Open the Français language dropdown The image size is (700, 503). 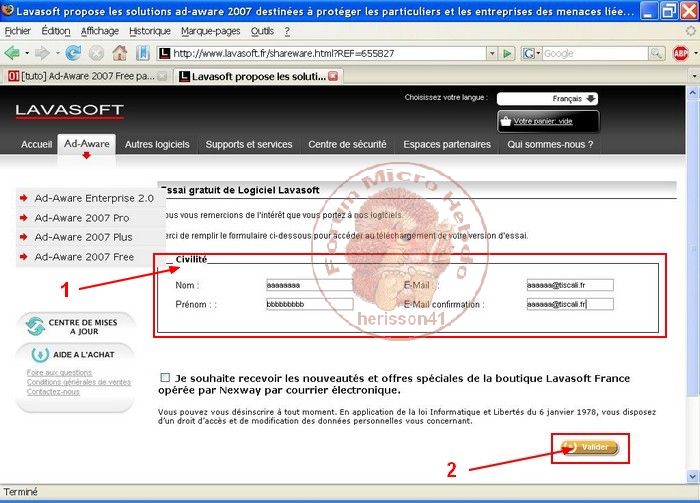coord(547,99)
